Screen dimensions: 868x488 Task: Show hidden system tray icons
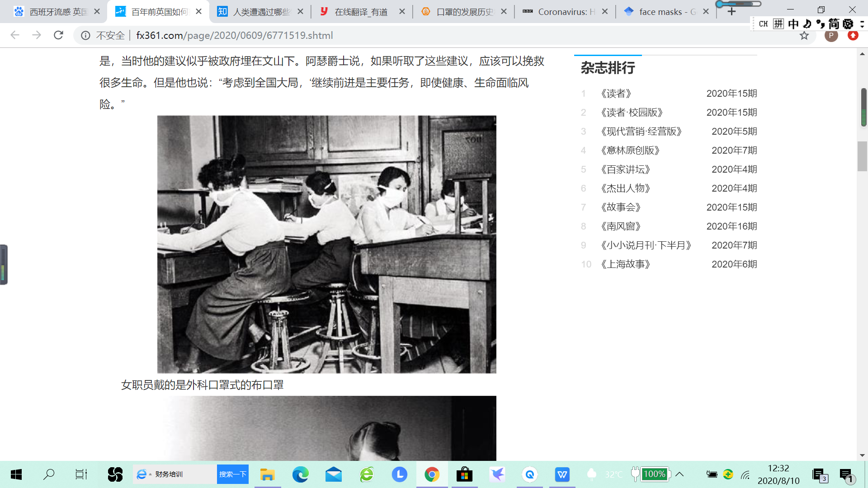point(679,474)
